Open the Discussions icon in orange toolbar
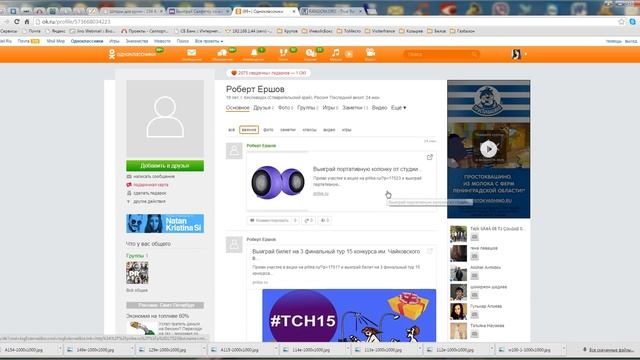This screenshot has height=360, width=640. pos(222,54)
